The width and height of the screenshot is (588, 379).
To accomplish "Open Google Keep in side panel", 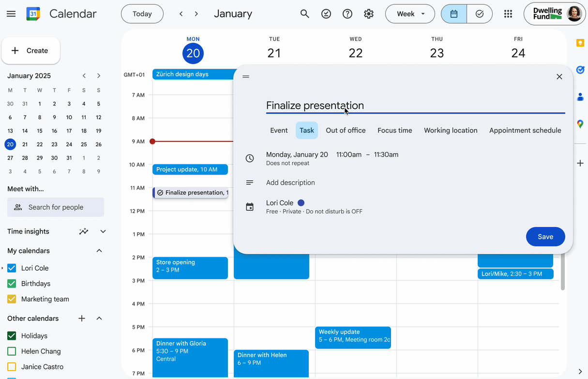I will [x=580, y=43].
